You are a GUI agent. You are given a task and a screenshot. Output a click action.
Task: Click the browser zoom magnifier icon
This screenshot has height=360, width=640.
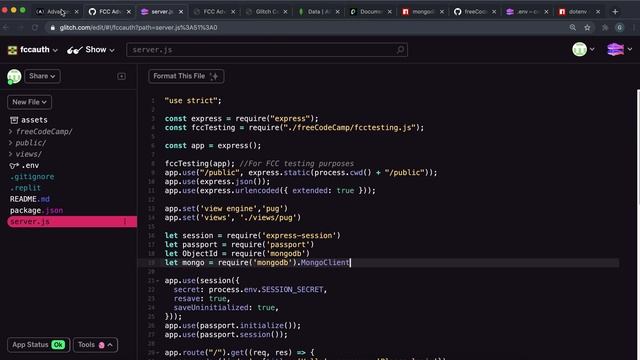[573, 27]
